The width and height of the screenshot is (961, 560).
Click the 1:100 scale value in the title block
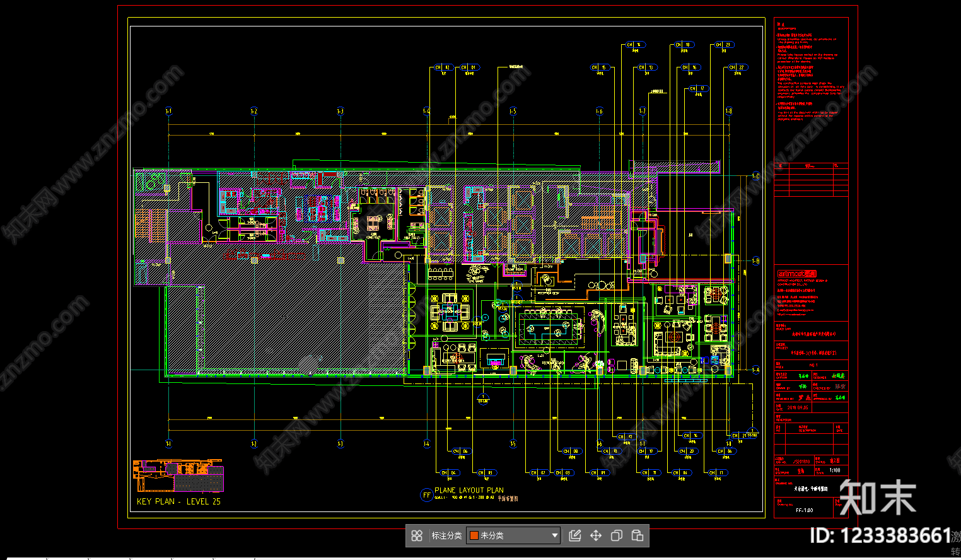pyautogui.click(x=834, y=470)
